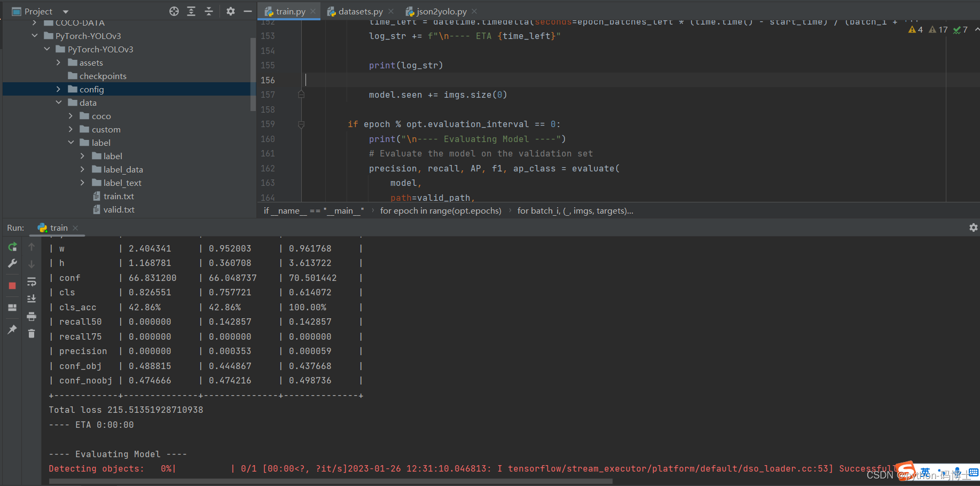Image resolution: width=980 pixels, height=486 pixels.
Task: Click breadcrumb for epoch in range(opt.epochs)
Action: (x=441, y=211)
